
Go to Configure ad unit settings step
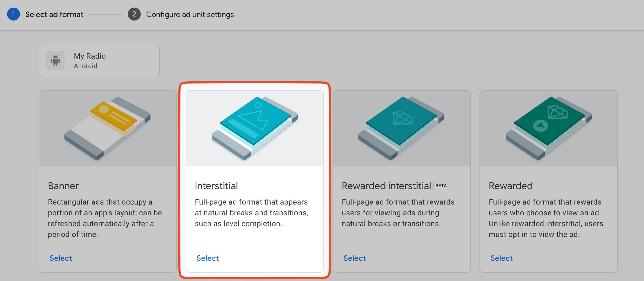pyautogui.click(x=190, y=14)
